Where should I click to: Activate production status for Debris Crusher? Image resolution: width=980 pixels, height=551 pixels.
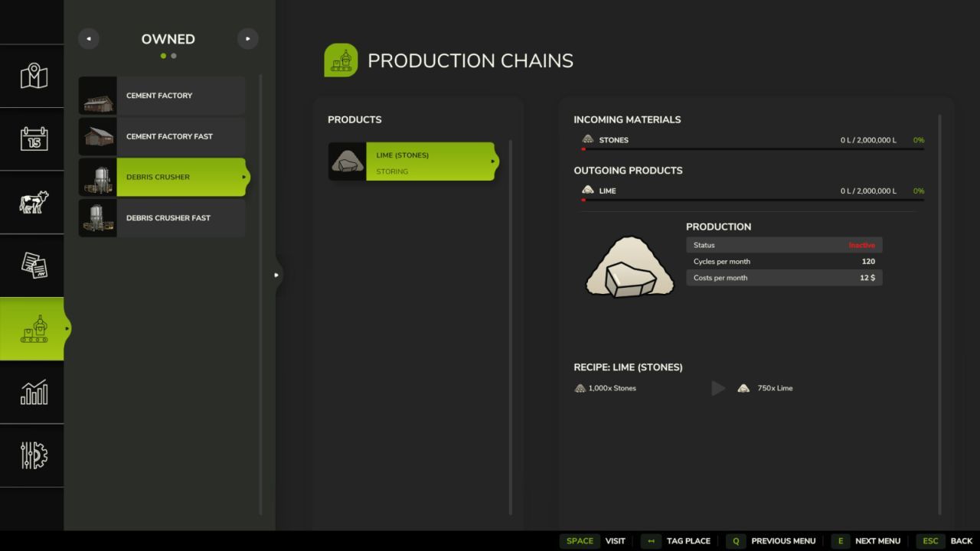(784, 245)
